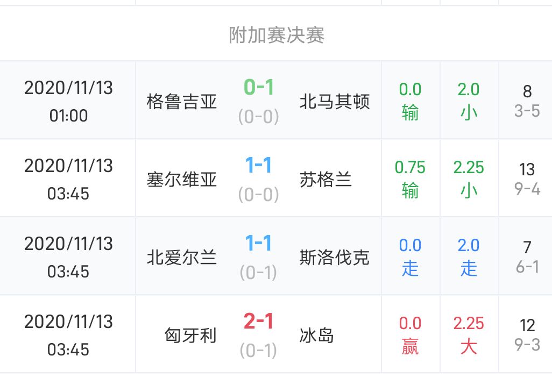Image resolution: width=552 pixels, height=392 pixels.
Task: Select the 2.25 大 over/under cell
Action: click(x=469, y=334)
